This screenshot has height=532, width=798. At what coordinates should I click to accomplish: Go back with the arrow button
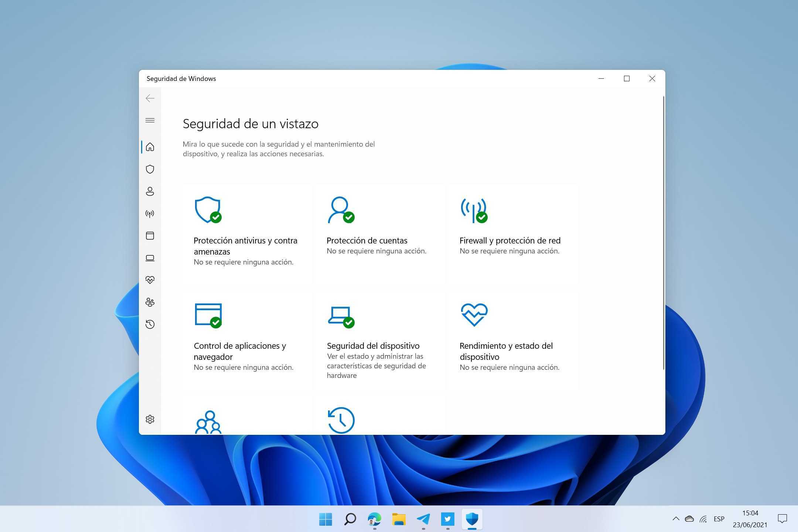click(x=150, y=98)
